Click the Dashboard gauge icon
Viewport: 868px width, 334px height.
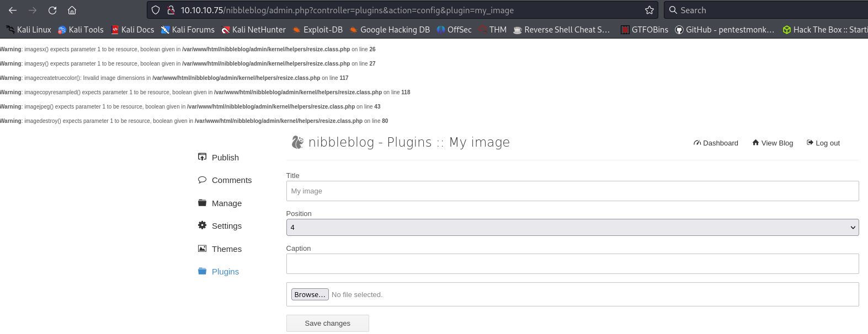[x=697, y=143]
